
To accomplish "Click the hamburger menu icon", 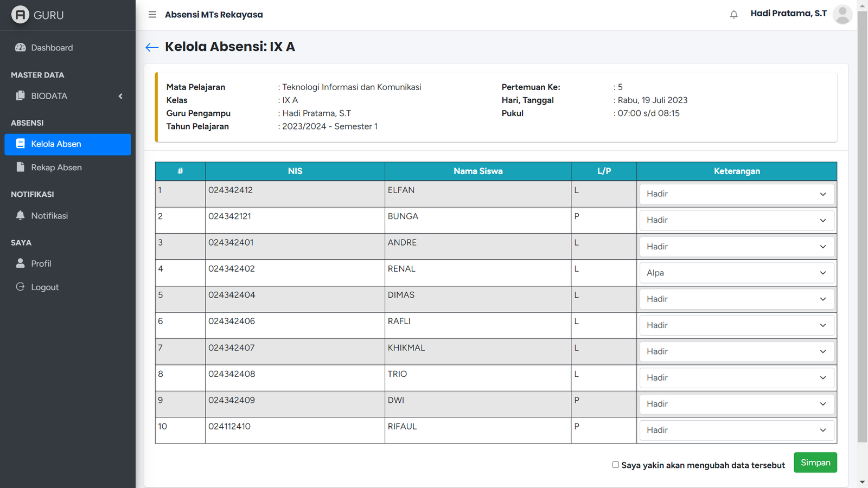I will click(152, 15).
